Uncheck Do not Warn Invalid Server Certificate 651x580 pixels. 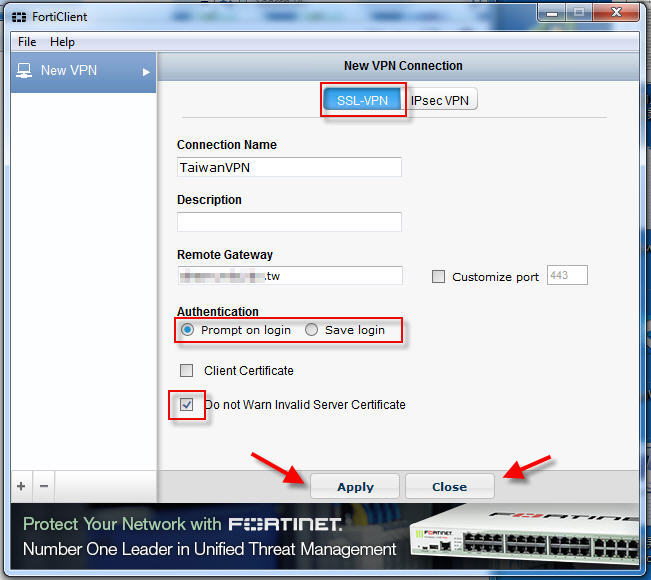pyautogui.click(x=186, y=404)
